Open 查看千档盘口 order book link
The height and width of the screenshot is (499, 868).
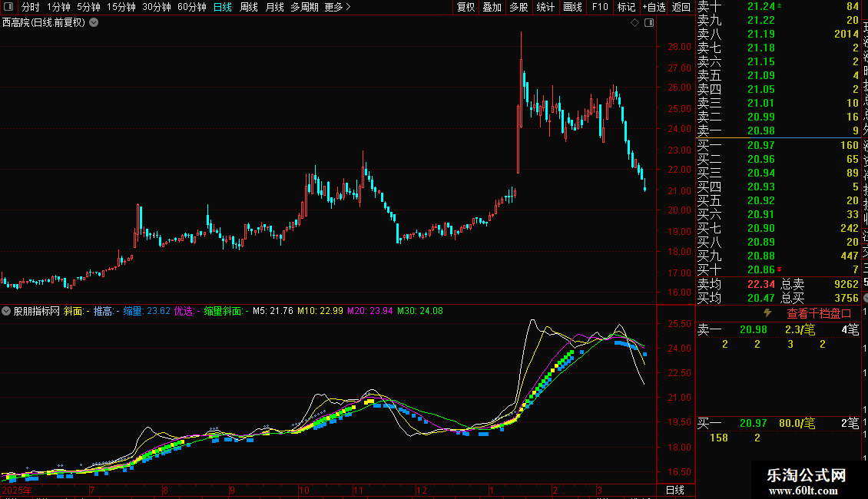(819, 313)
